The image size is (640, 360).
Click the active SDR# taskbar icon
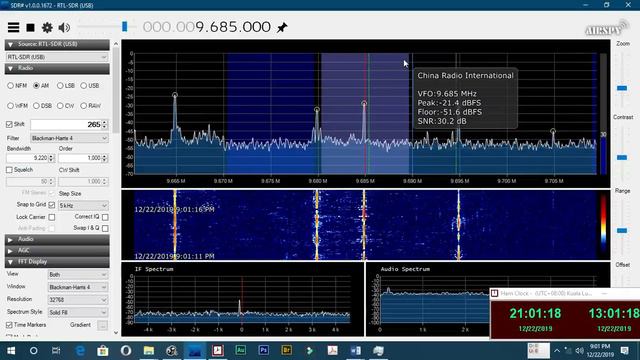(x=195, y=351)
